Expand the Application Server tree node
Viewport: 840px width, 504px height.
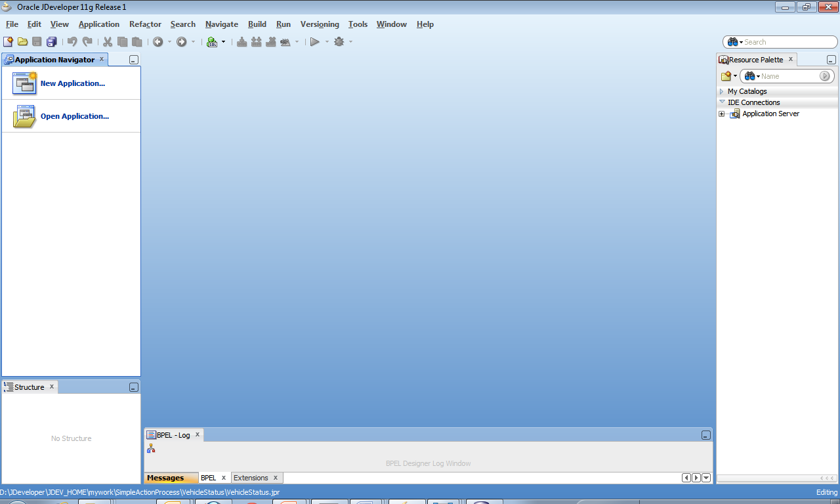pyautogui.click(x=722, y=114)
